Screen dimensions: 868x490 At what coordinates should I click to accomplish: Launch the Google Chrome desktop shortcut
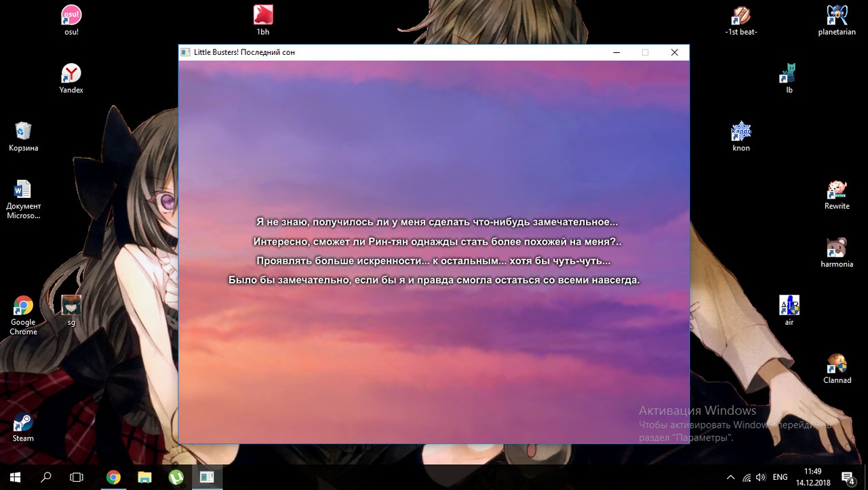coord(23,306)
